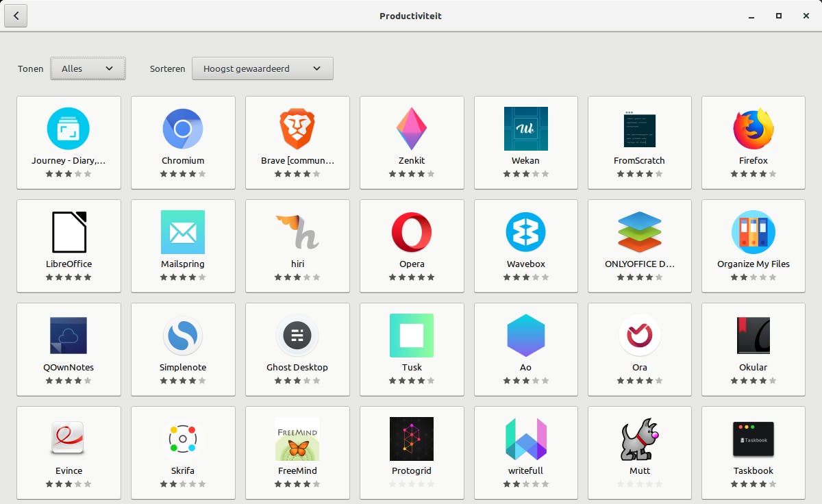Click the Opera name label
This screenshot has width=822, height=504.
[412, 264]
